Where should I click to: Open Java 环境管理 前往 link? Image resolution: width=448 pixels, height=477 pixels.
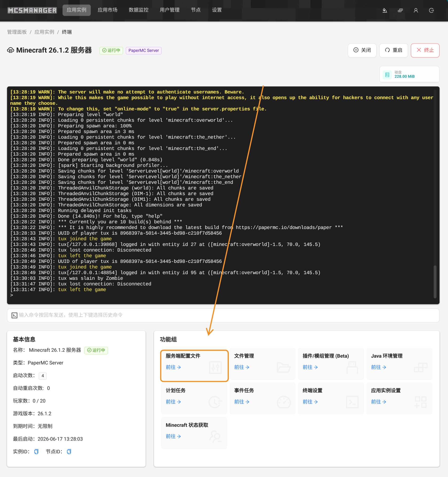(x=378, y=367)
